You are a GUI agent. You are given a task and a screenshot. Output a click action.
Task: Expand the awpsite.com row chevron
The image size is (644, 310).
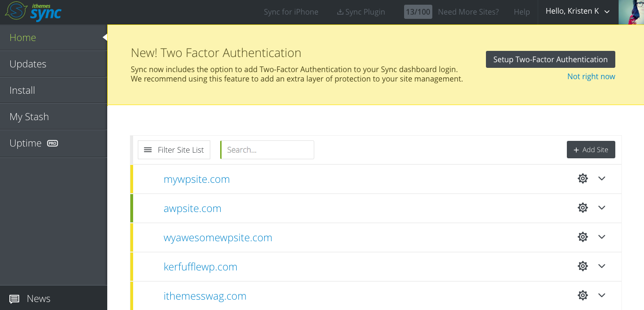pos(602,208)
